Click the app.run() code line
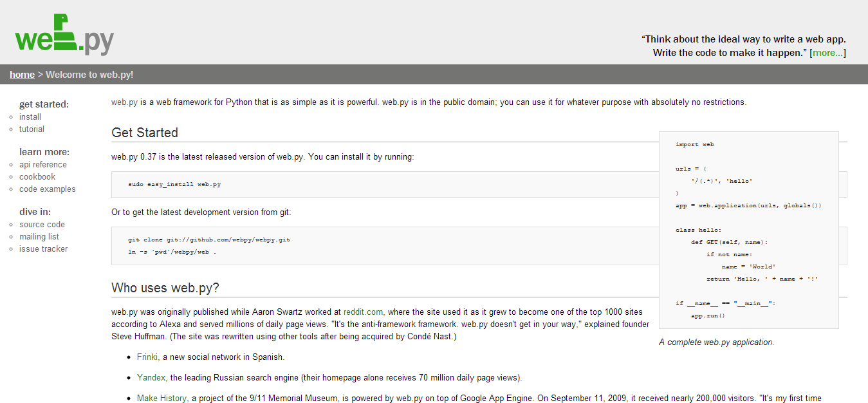The width and height of the screenshot is (868, 403). click(708, 315)
